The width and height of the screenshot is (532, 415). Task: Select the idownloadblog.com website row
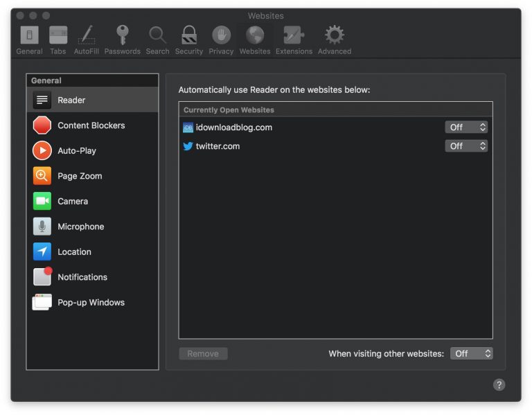click(x=335, y=127)
